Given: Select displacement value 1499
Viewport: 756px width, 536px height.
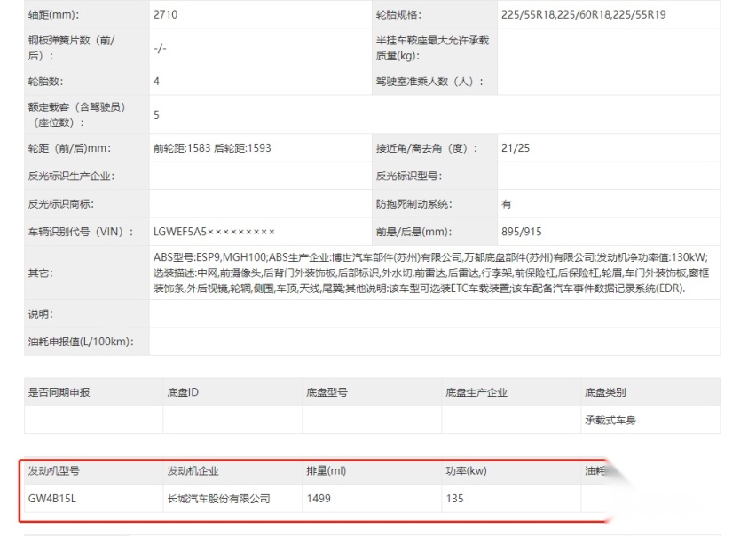Looking at the screenshot, I should pos(319,499).
